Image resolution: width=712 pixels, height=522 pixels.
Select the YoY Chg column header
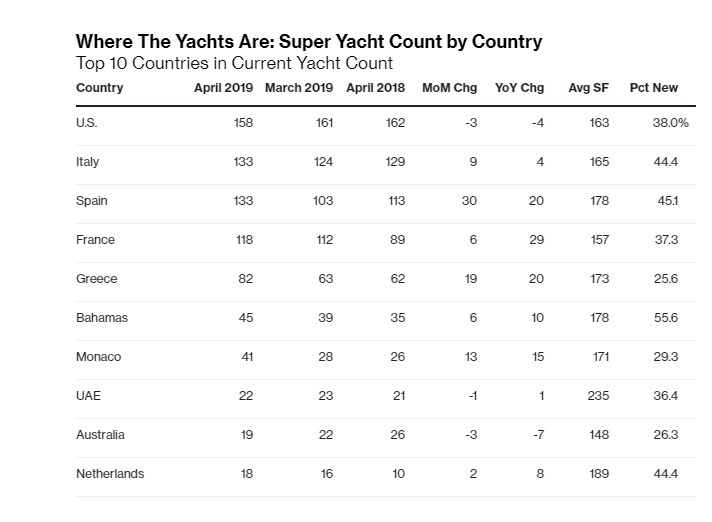(519, 88)
